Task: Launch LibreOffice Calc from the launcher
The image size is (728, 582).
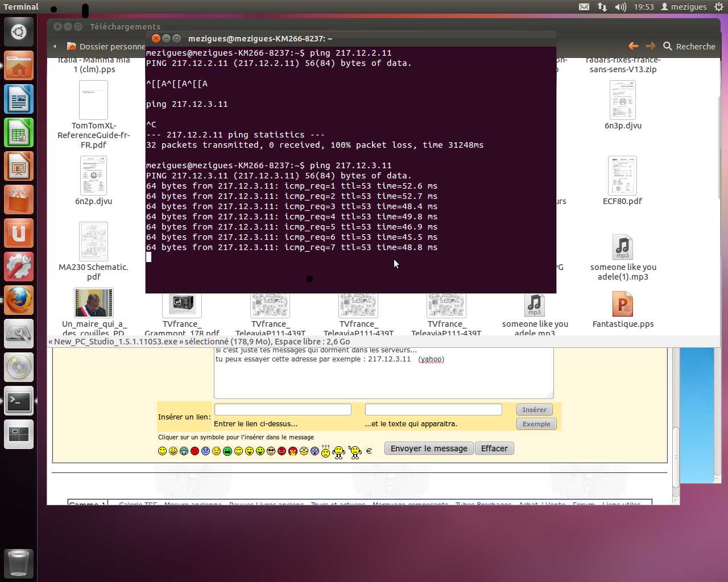Action: 19,132
